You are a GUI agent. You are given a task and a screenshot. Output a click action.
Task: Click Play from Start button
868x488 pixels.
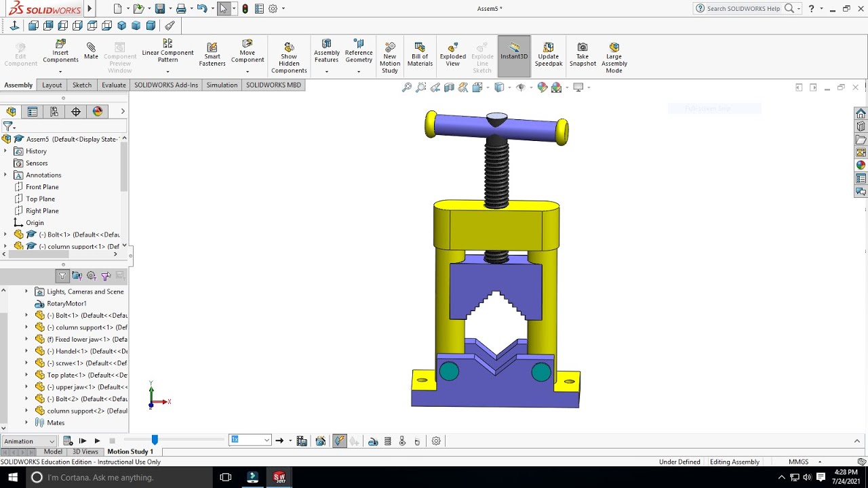(x=82, y=441)
